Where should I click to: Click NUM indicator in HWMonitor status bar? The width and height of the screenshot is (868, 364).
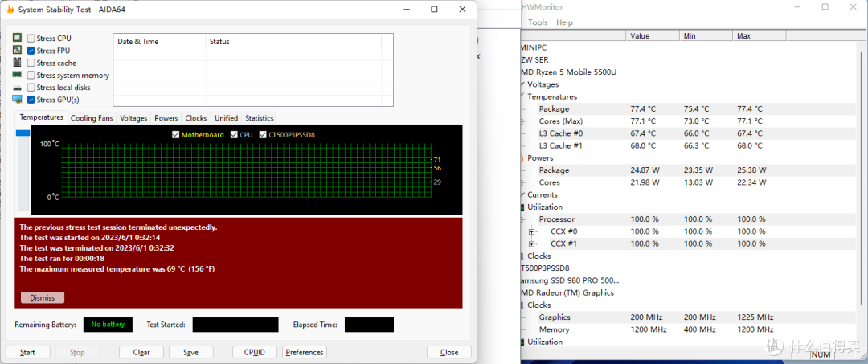click(820, 355)
